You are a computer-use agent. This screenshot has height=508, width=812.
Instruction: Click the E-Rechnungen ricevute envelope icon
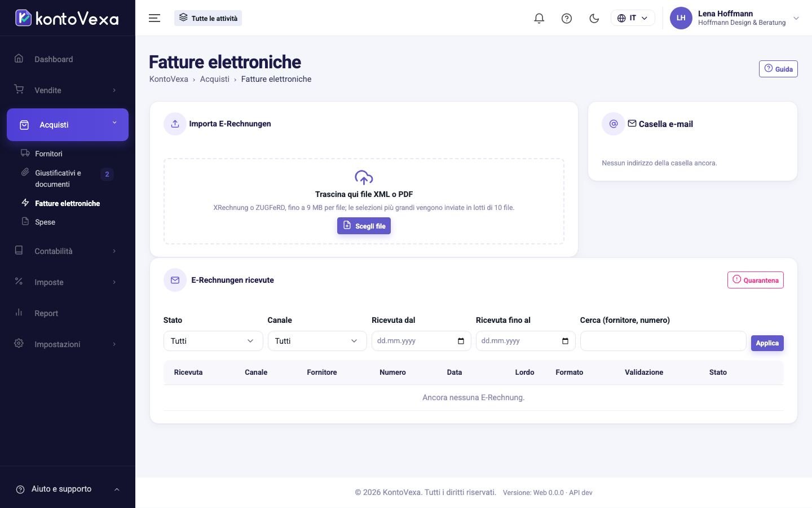pyautogui.click(x=175, y=280)
